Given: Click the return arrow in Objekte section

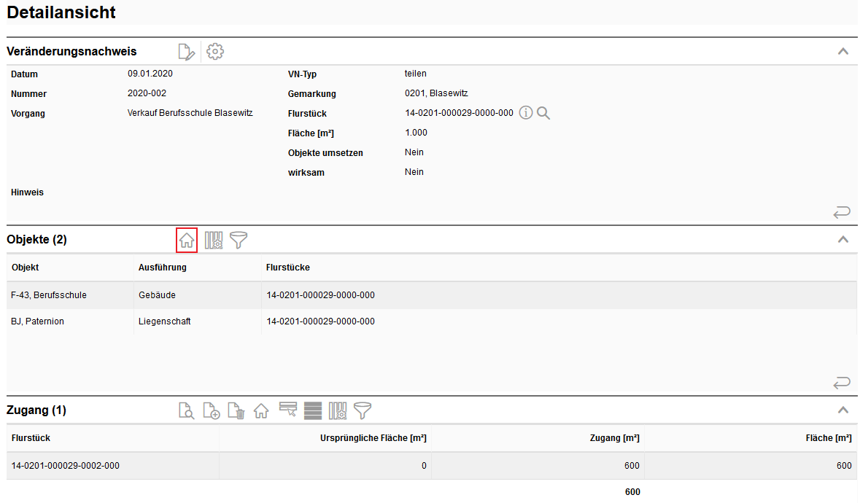Looking at the screenshot, I should click(842, 383).
